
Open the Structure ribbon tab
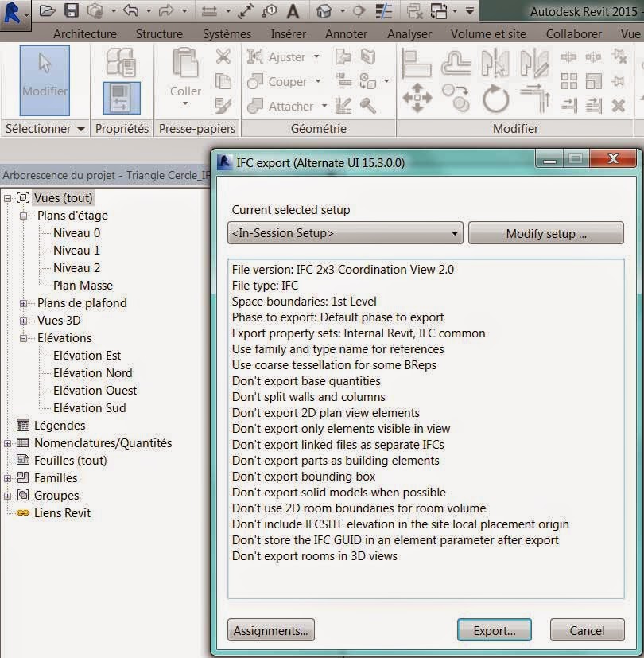(159, 33)
